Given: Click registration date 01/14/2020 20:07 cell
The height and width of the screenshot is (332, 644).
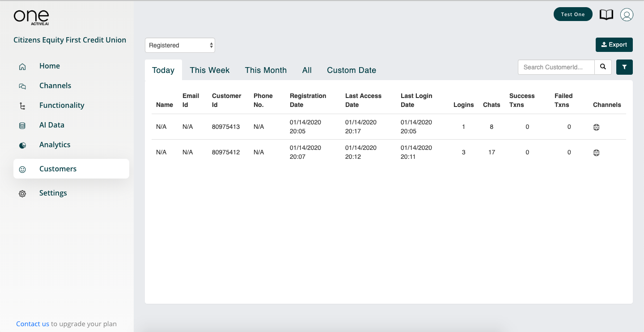Looking at the screenshot, I should tap(305, 152).
